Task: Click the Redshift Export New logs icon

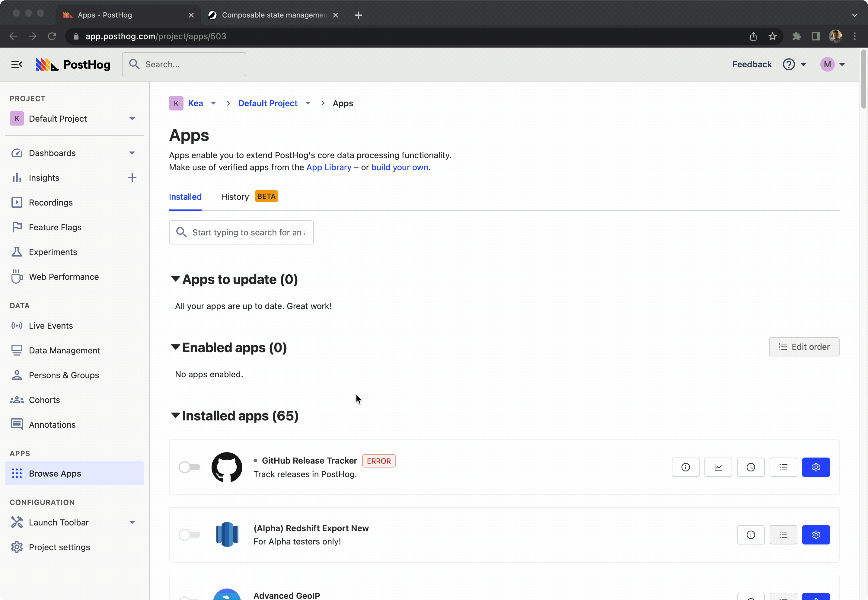Action: [x=783, y=535]
